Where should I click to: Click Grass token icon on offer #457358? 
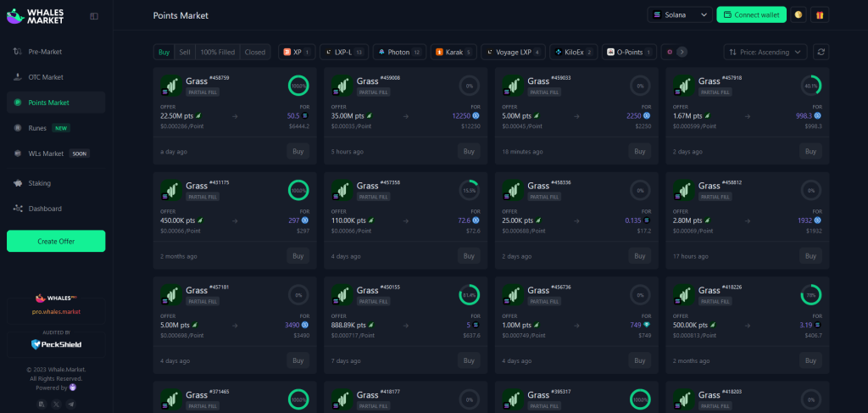[x=342, y=190]
